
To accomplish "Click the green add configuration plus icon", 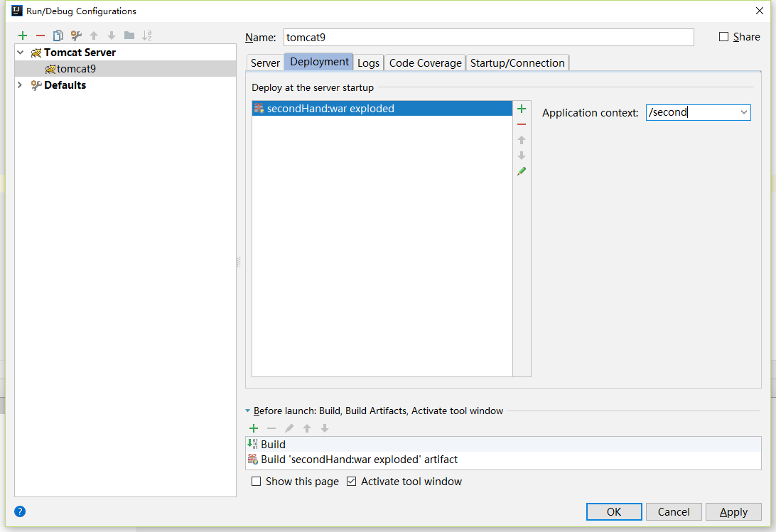I will pos(23,36).
